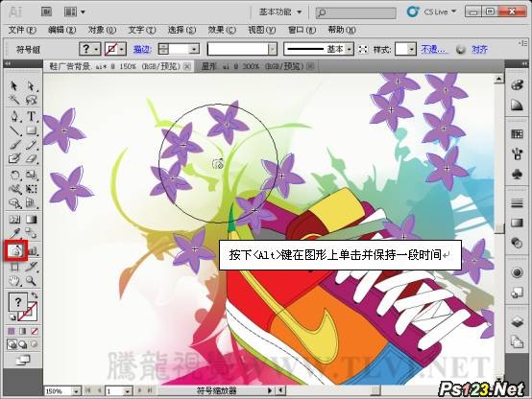Open the 对象(O) menu

[102, 30]
